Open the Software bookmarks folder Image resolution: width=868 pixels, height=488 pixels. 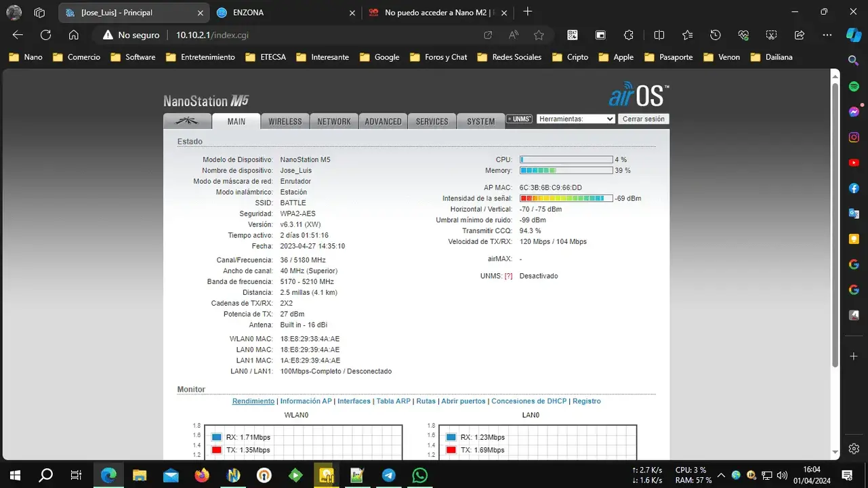[133, 57]
